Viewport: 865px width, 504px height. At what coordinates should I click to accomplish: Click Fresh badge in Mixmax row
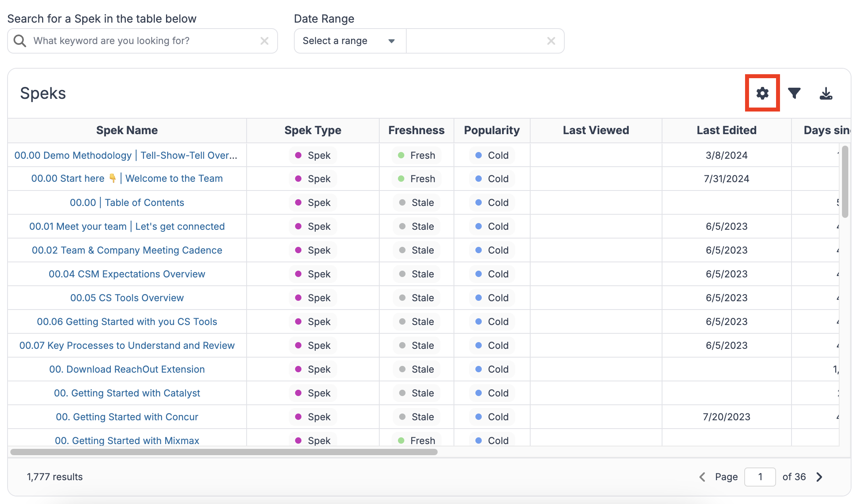coord(416,439)
